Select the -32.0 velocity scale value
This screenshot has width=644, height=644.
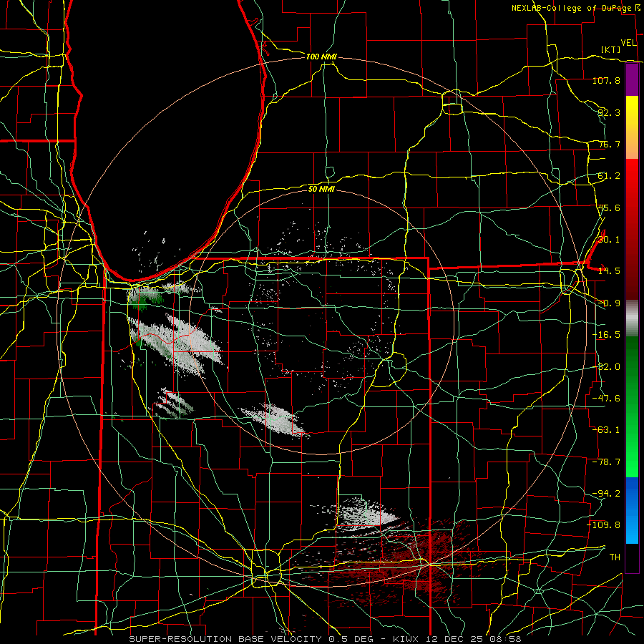pyautogui.click(x=606, y=367)
